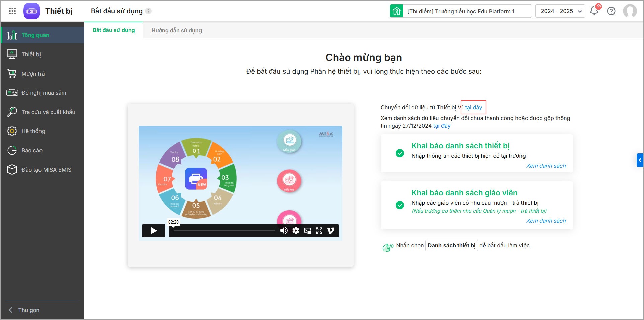This screenshot has height=320, width=644.
Task: Open the apps grid launcher icon
Action: click(x=12, y=11)
